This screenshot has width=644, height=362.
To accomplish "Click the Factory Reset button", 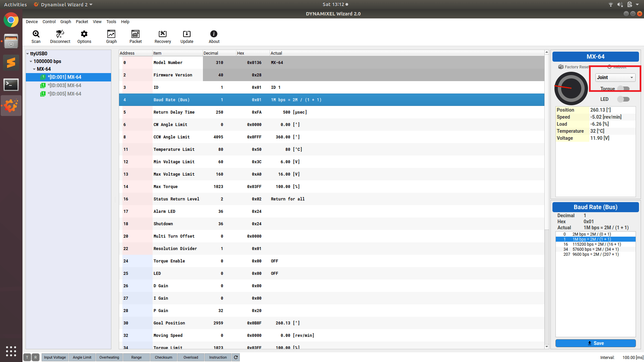I will pyautogui.click(x=574, y=67).
